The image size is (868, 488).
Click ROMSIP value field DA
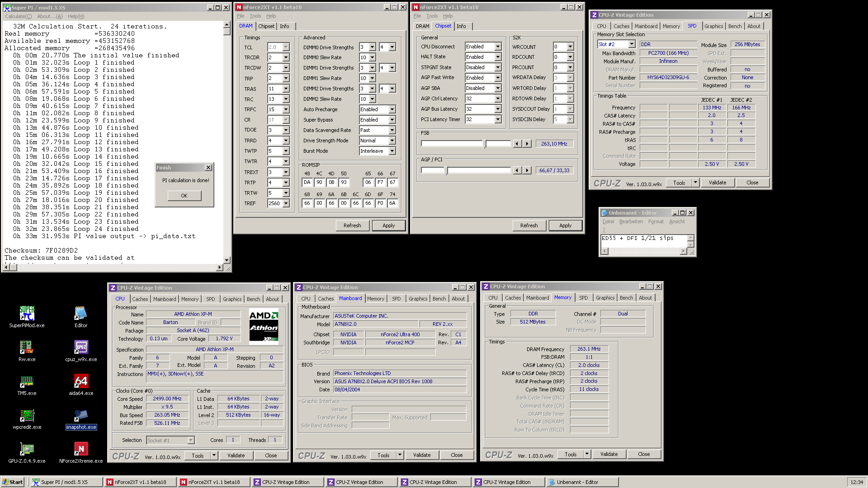(307, 182)
